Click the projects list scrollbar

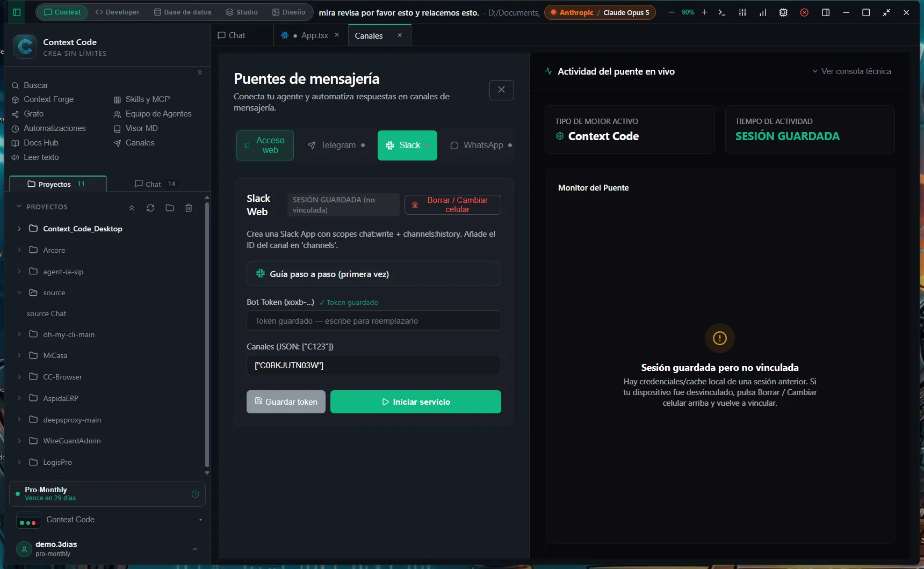pos(207,334)
